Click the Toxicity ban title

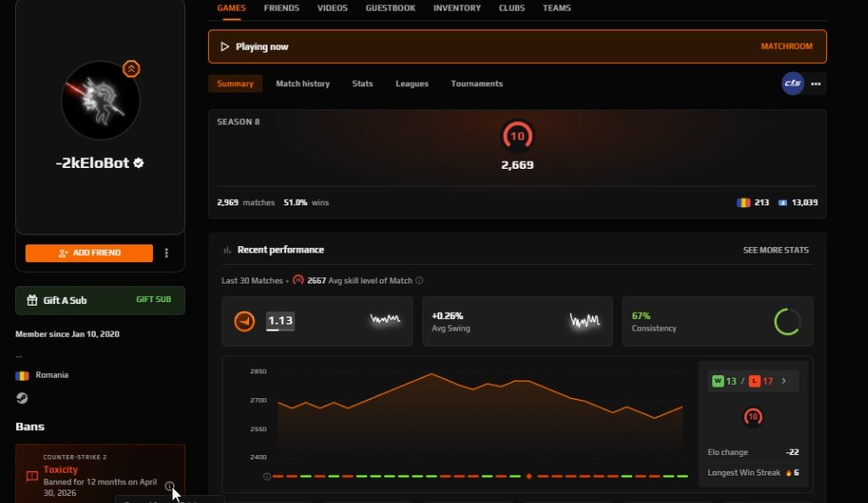pyautogui.click(x=60, y=469)
